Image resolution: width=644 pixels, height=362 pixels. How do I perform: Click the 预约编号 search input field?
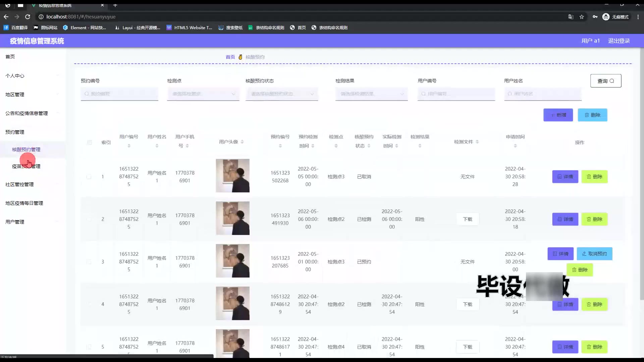tap(119, 94)
